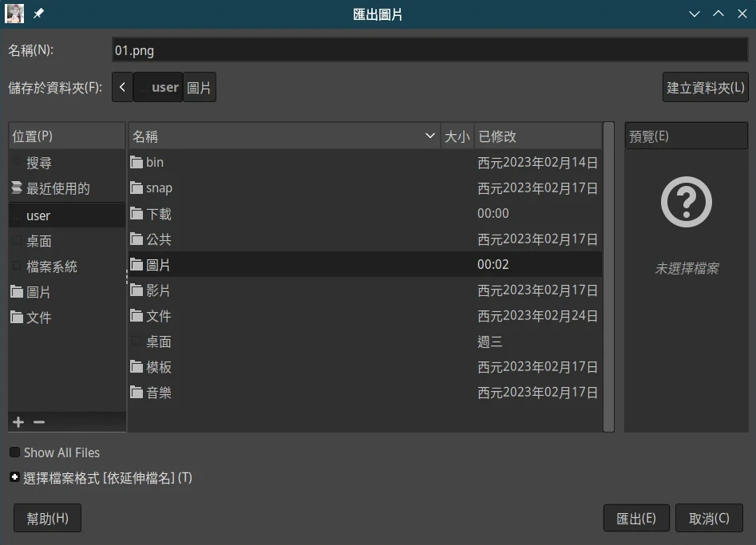Click the add bookmark plus icon

[19, 422]
